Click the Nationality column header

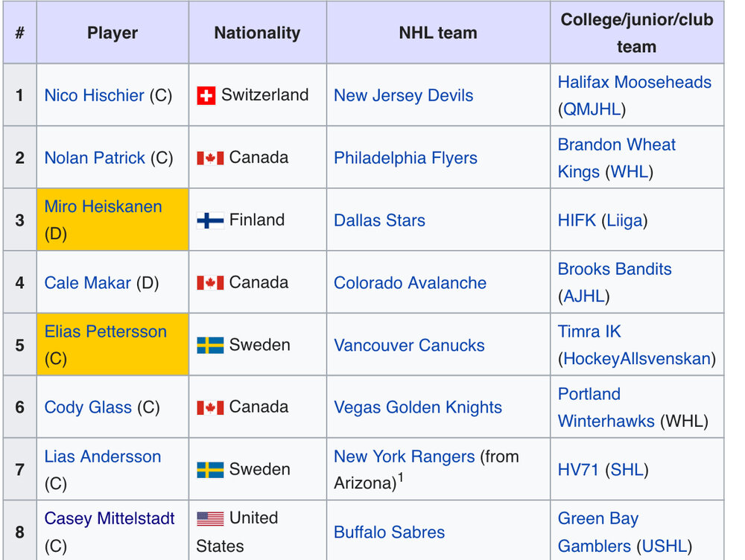(x=258, y=32)
